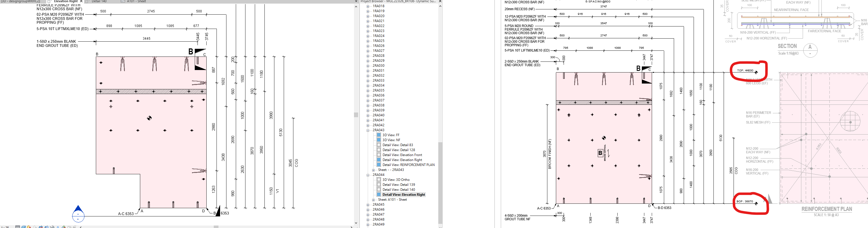Collapse the 2RA043 tree node
The image size is (868, 228).
(368, 130)
